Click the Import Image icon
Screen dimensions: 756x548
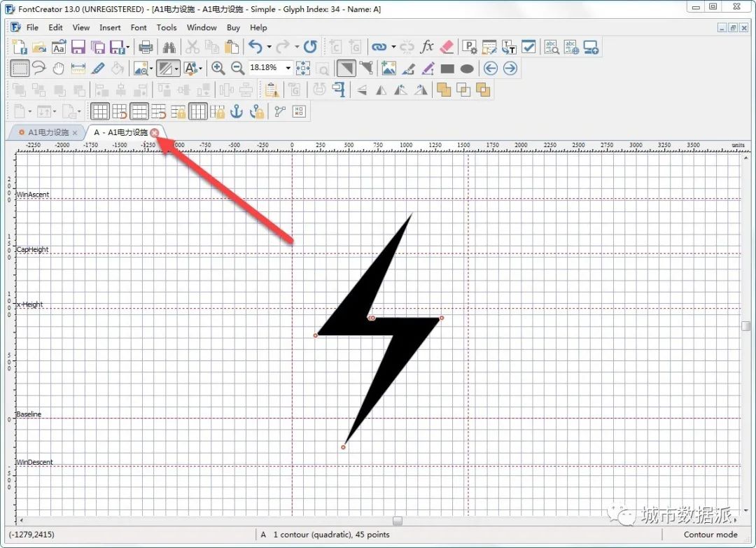(388, 69)
